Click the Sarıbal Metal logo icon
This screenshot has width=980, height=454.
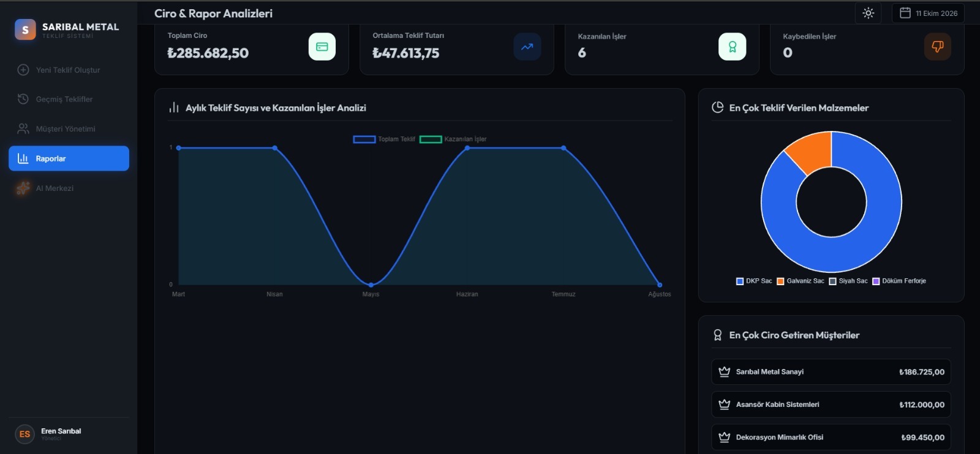(25, 29)
